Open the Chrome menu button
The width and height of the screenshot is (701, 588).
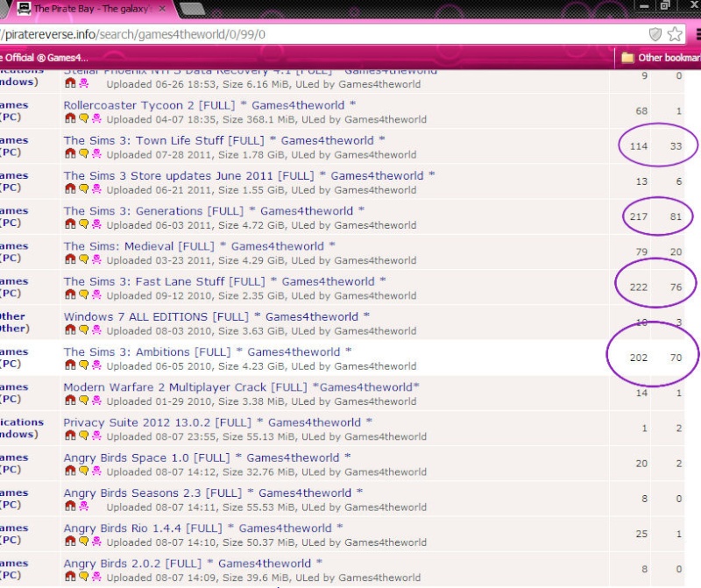[697, 34]
